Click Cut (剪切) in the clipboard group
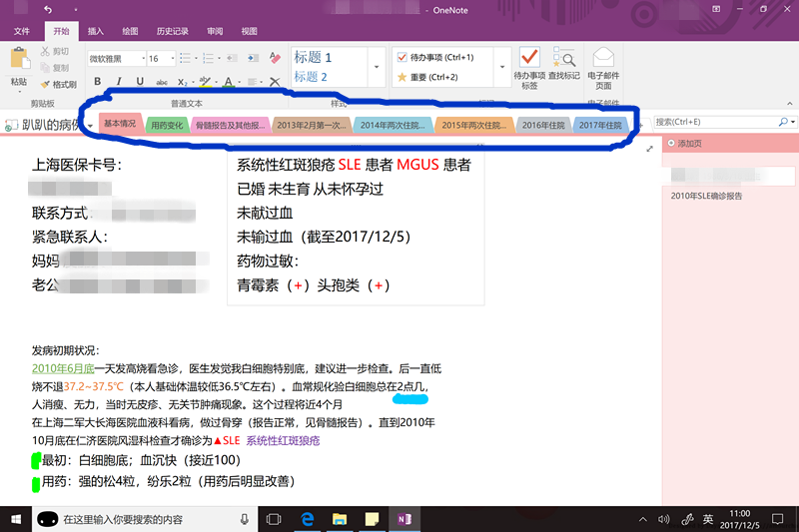Image resolution: width=799 pixels, height=532 pixels. tap(55, 52)
